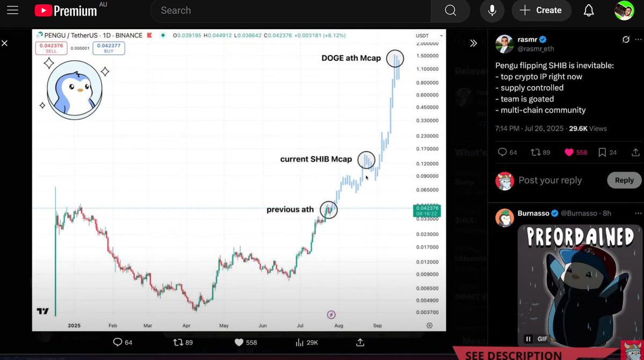Click the 0.042376 SELL price box
The height and width of the screenshot is (360, 644).
click(52, 48)
